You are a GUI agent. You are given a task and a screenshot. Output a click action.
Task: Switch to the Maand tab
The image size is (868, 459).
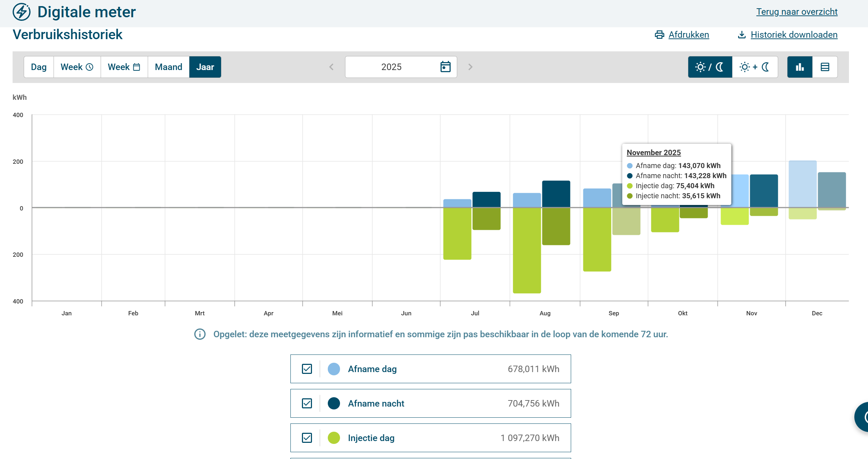click(168, 67)
